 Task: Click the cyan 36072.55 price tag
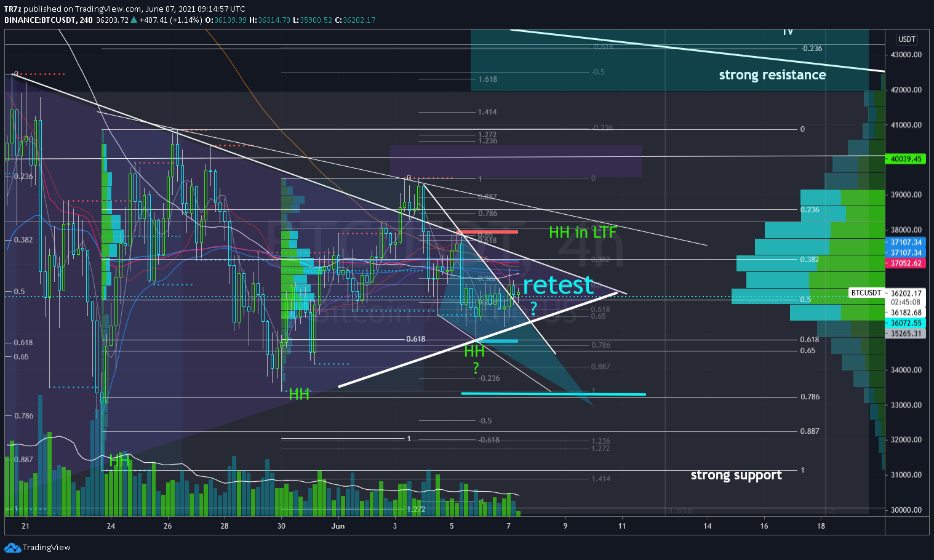pyautogui.click(x=906, y=323)
